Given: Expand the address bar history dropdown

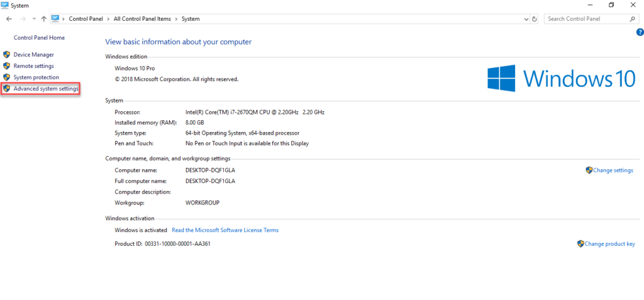Looking at the screenshot, I should click(x=526, y=19).
